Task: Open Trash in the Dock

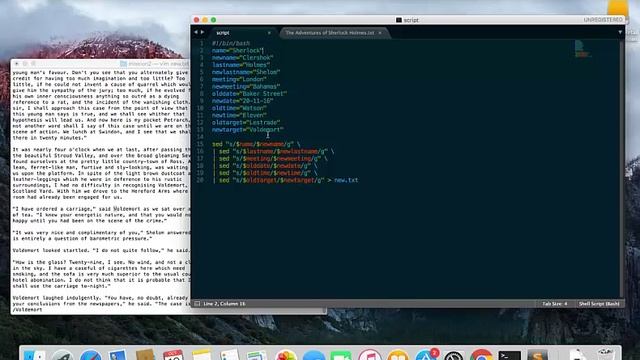Action: (x=606, y=354)
